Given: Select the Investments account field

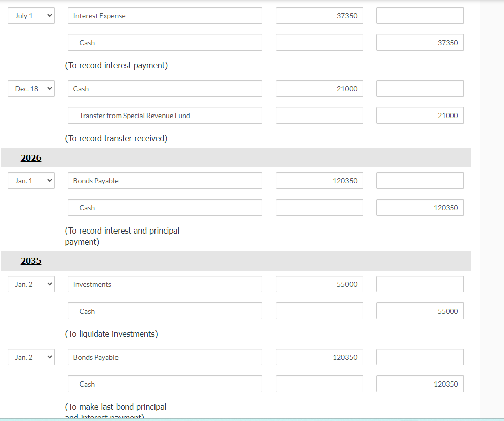Looking at the screenshot, I should pyautogui.click(x=165, y=284).
